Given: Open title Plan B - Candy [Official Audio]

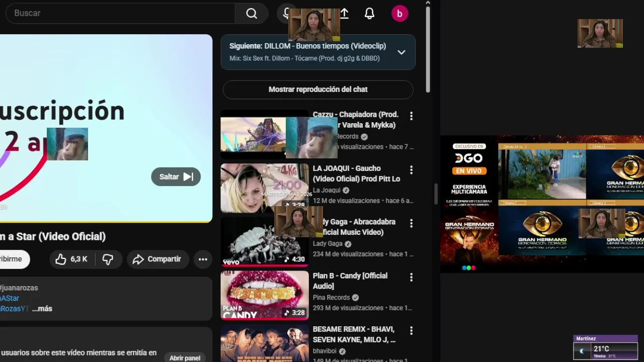Looking at the screenshot, I should pos(350,281).
